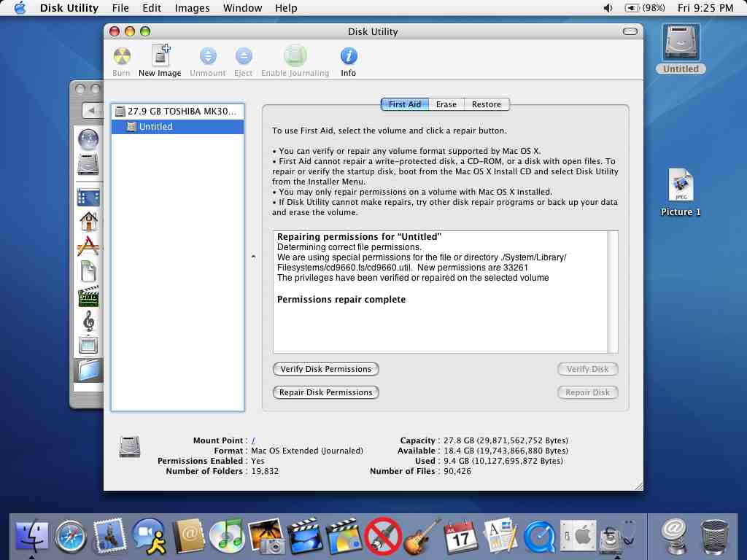Click Movies clapperboard in the Finder window sidebar
This screenshot has width=747, height=560.
(x=88, y=297)
